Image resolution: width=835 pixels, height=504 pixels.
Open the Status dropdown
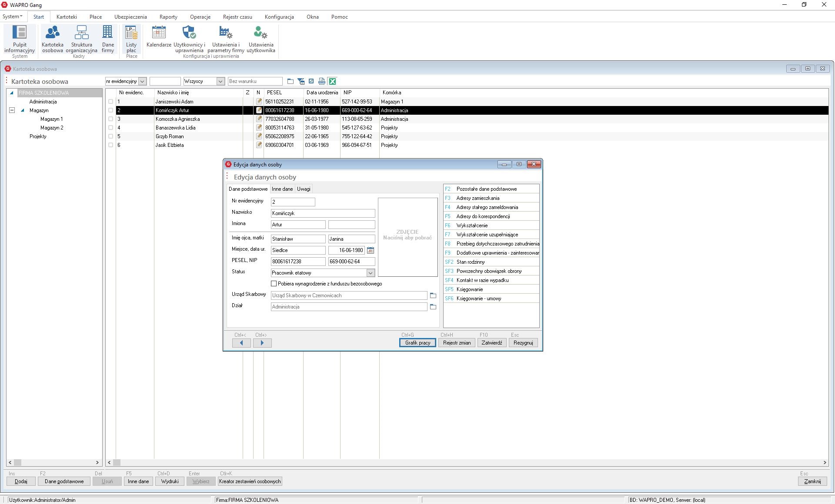[371, 273]
